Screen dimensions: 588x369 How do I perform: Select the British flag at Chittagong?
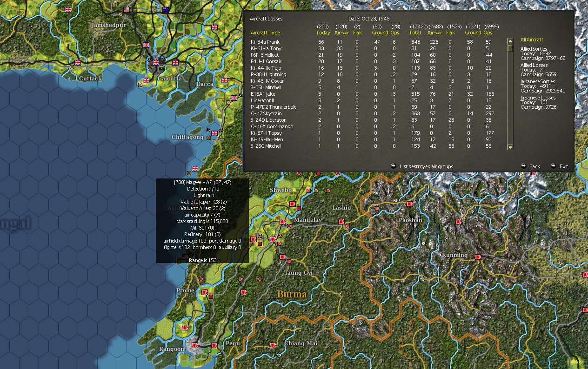point(214,133)
